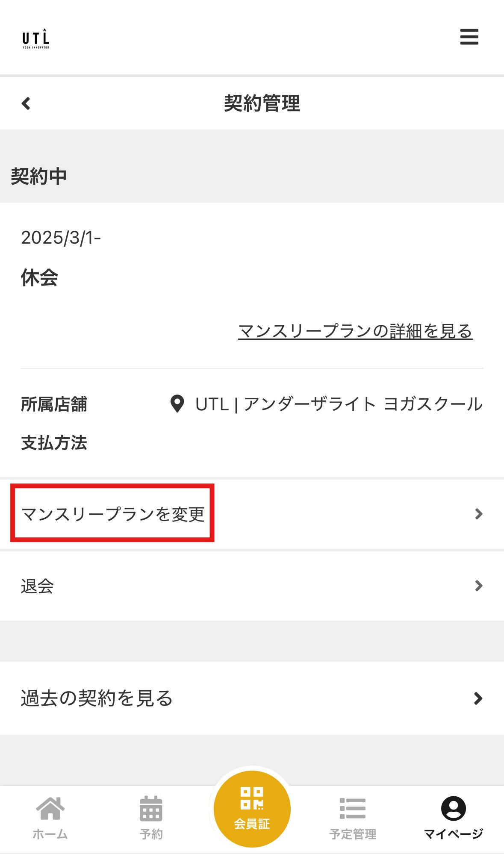Image resolution: width=504 pixels, height=854 pixels.
Task: Tap the location pin icon
Action: (177, 404)
